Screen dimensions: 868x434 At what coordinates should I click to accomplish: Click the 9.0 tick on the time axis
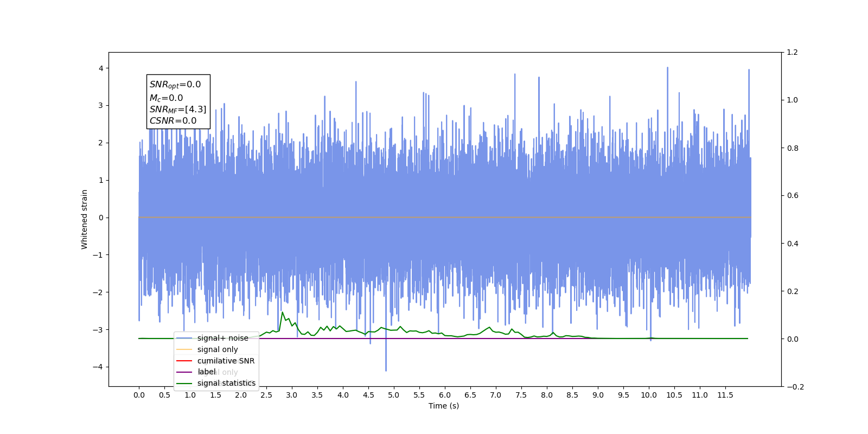click(598, 395)
